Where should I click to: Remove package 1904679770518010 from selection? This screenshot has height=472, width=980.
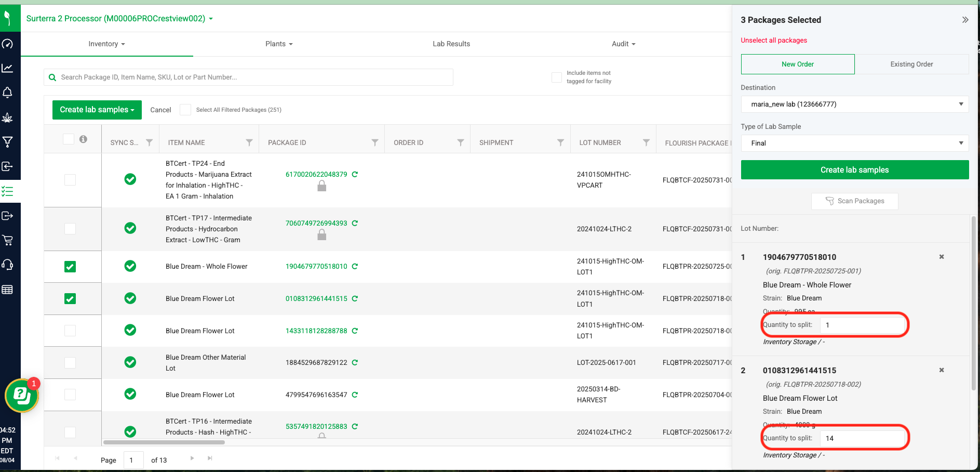(x=942, y=257)
